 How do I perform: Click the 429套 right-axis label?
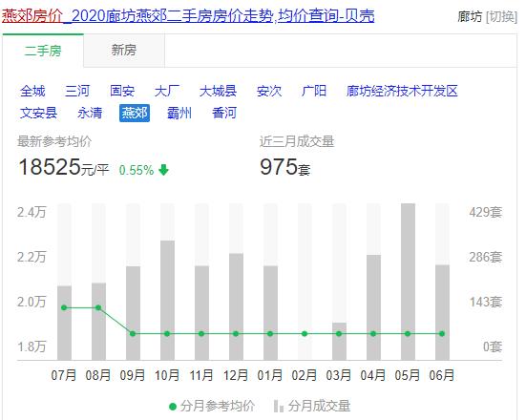coord(485,212)
